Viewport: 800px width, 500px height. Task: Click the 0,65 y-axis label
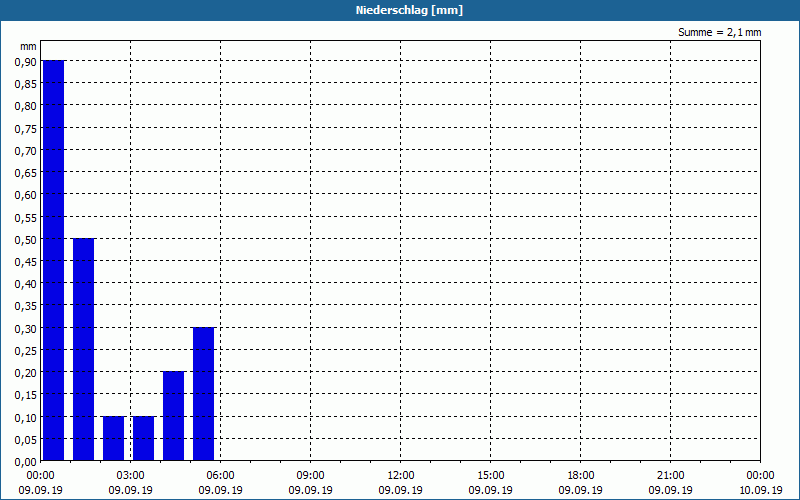pyautogui.click(x=26, y=173)
